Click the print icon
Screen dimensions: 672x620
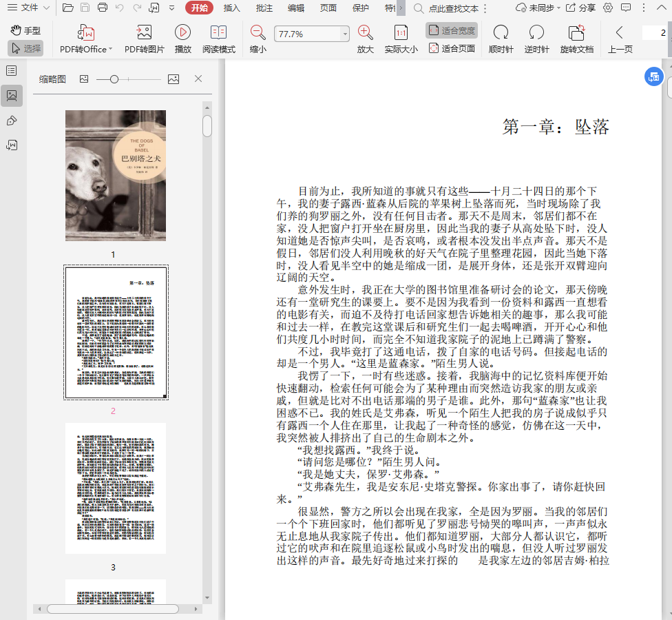[x=103, y=8]
